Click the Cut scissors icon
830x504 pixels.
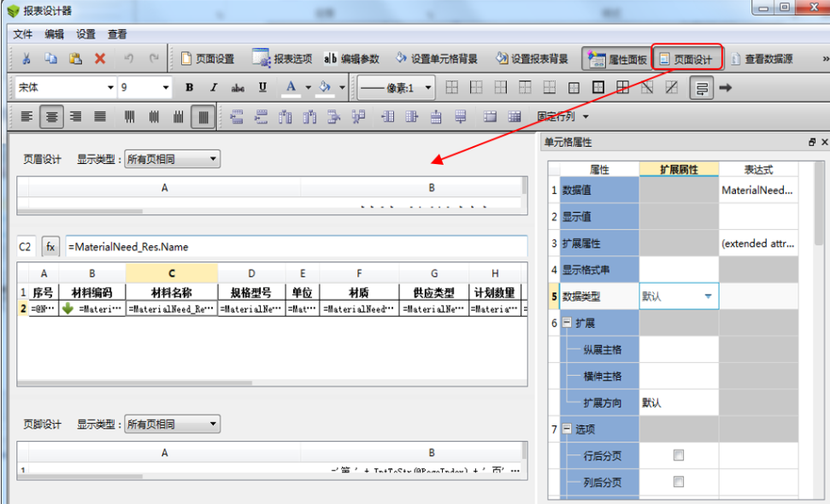(26, 59)
